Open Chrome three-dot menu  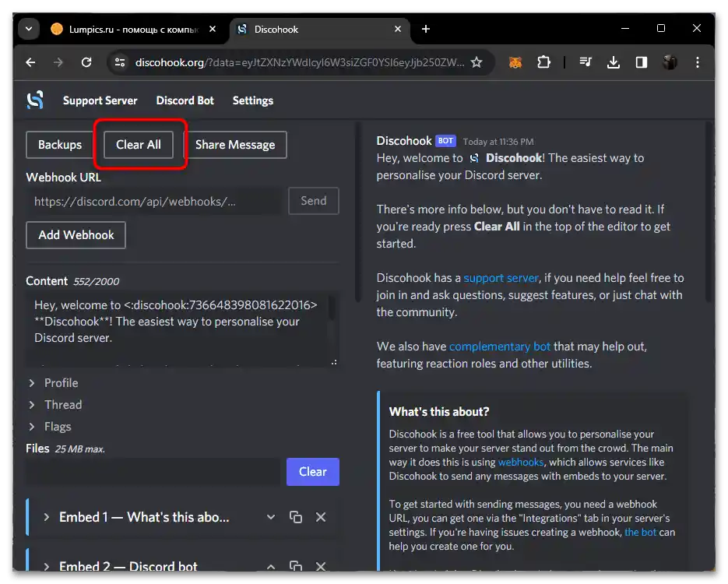coord(698,62)
